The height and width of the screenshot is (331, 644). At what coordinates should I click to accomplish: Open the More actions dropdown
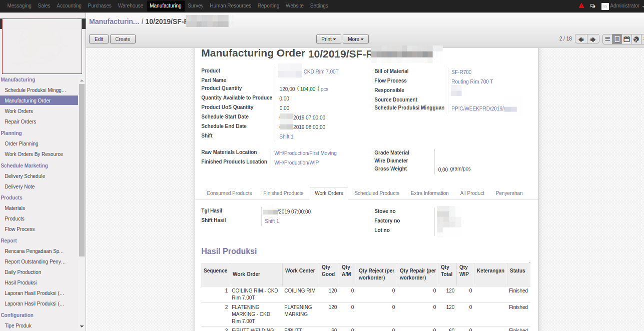click(x=356, y=39)
